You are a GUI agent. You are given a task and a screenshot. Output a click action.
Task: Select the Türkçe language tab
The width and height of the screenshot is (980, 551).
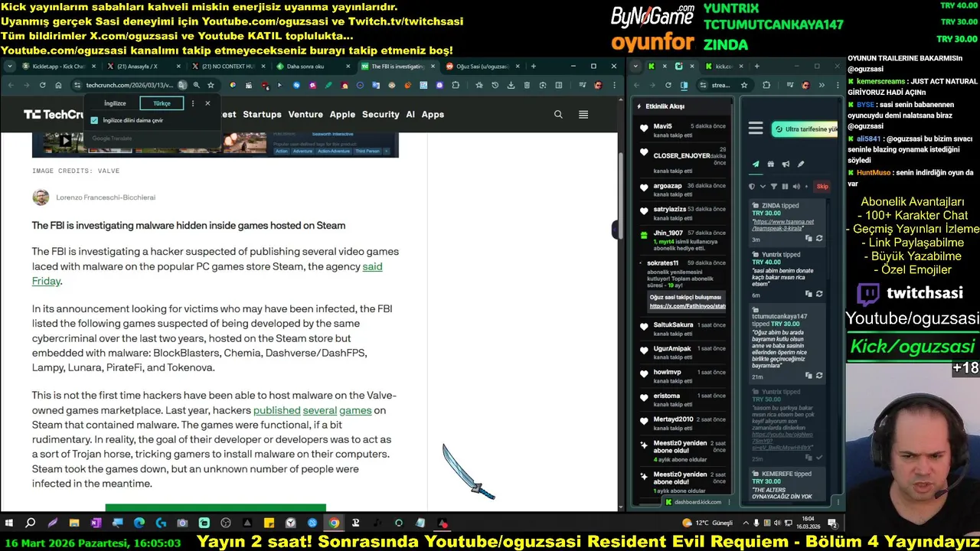tap(162, 103)
